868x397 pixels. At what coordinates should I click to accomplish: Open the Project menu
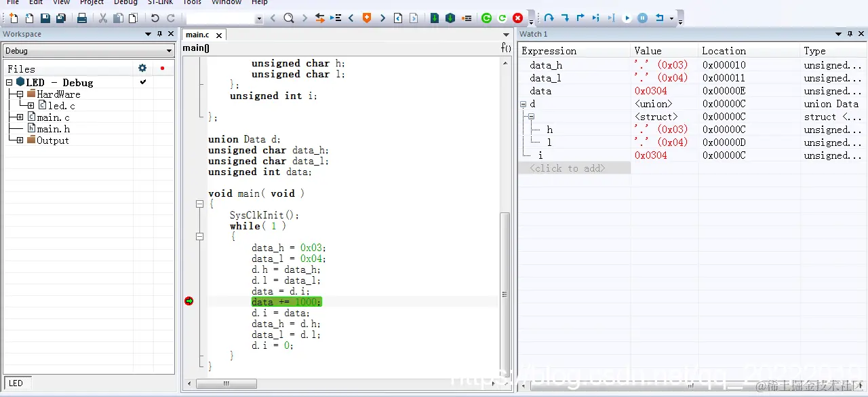[92, 3]
